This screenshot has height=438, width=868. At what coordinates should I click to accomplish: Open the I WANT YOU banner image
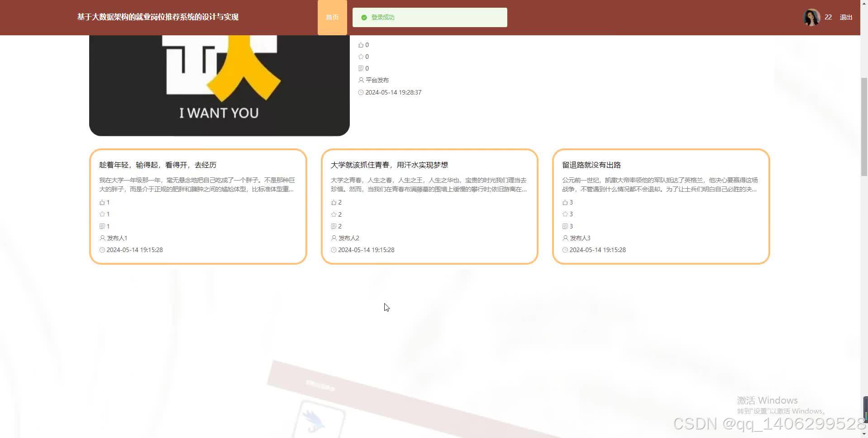click(219, 85)
